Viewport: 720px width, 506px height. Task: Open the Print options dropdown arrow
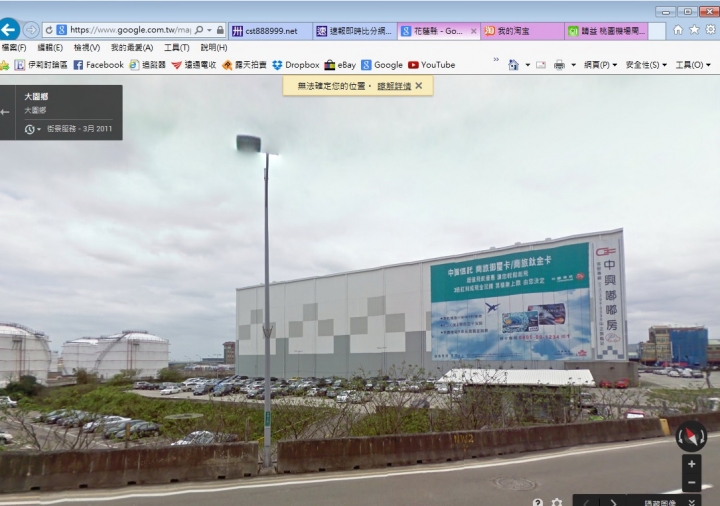574,65
